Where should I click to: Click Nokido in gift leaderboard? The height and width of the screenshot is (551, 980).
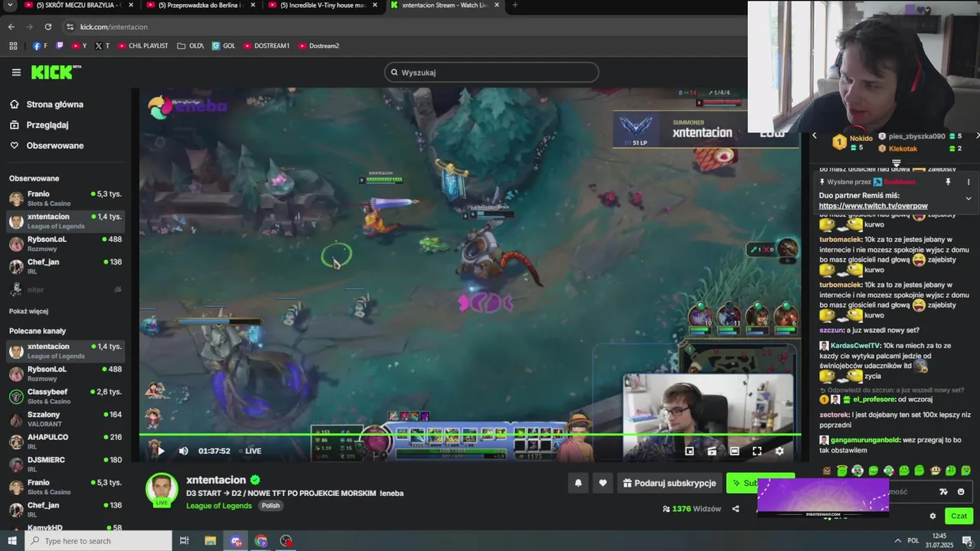coord(861,139)
